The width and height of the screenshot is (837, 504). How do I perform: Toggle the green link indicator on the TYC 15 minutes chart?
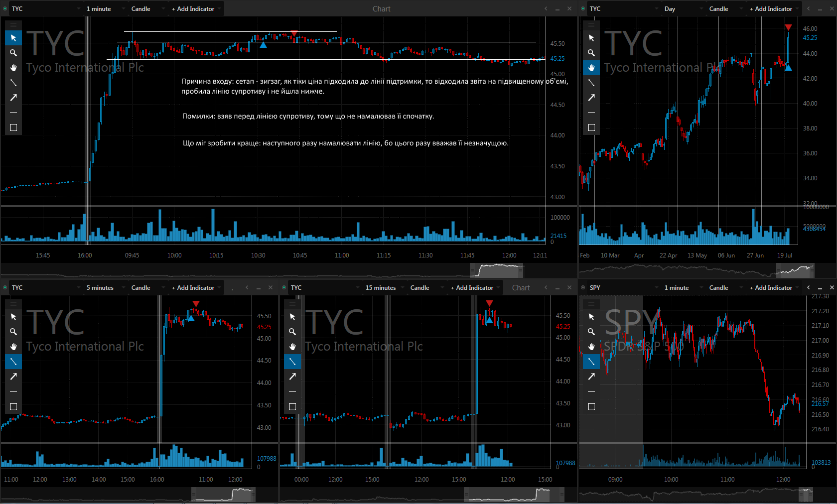[x=284, y=288]
